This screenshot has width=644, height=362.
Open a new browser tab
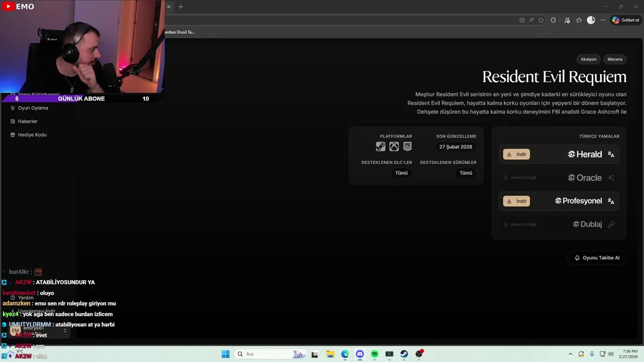coord(181,7)
